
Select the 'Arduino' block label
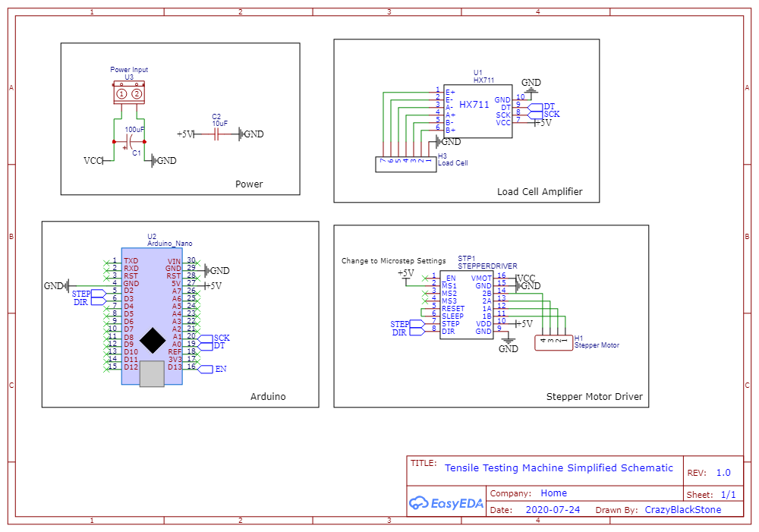[268, 396]
